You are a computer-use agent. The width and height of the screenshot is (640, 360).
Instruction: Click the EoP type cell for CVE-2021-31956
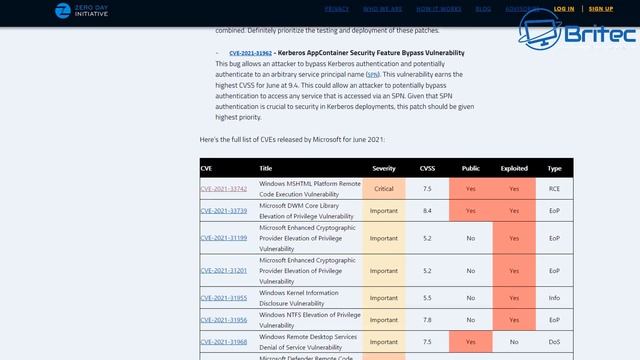point(554,320)
